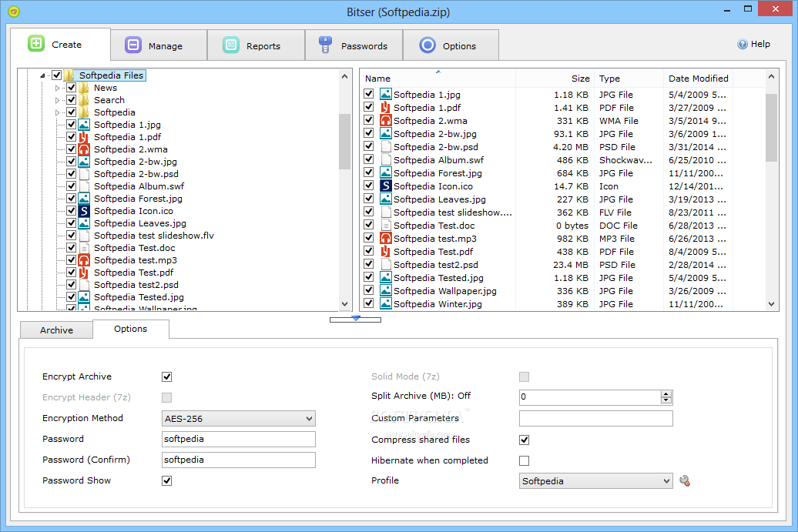798x532 pixels.
Task: Open the top Options tab
Action: pyautogui.click(x=451, y=45)
